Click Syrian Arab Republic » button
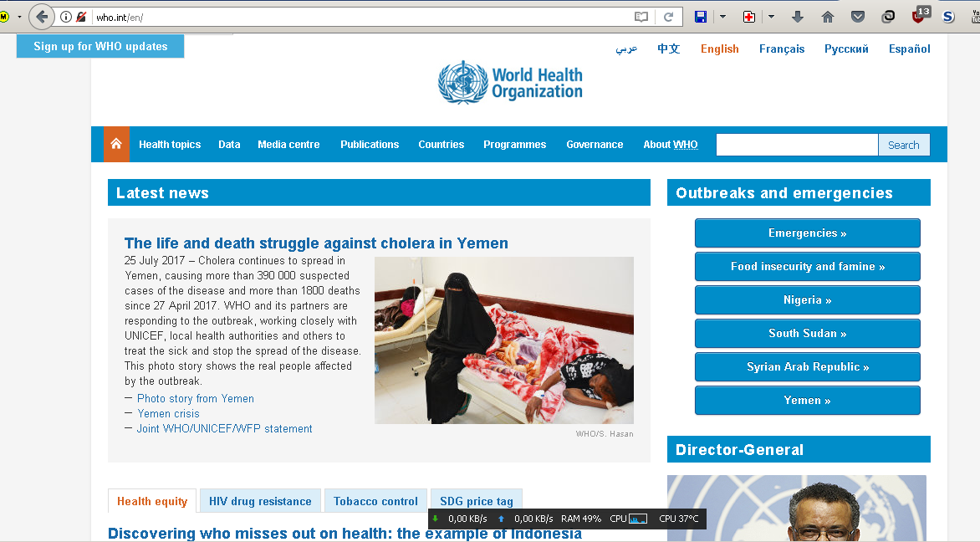Image resolution: width=980 pixels, height=542 pixels. [808, 367]
